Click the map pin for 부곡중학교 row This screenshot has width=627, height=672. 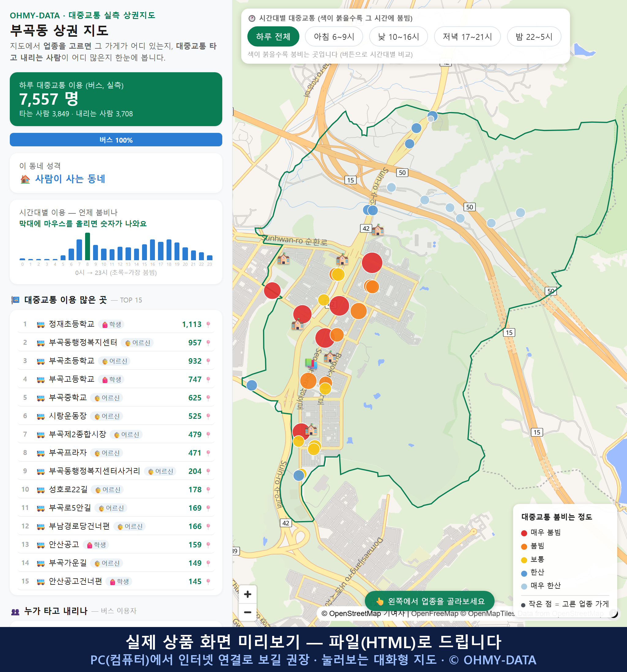point(208,398)
